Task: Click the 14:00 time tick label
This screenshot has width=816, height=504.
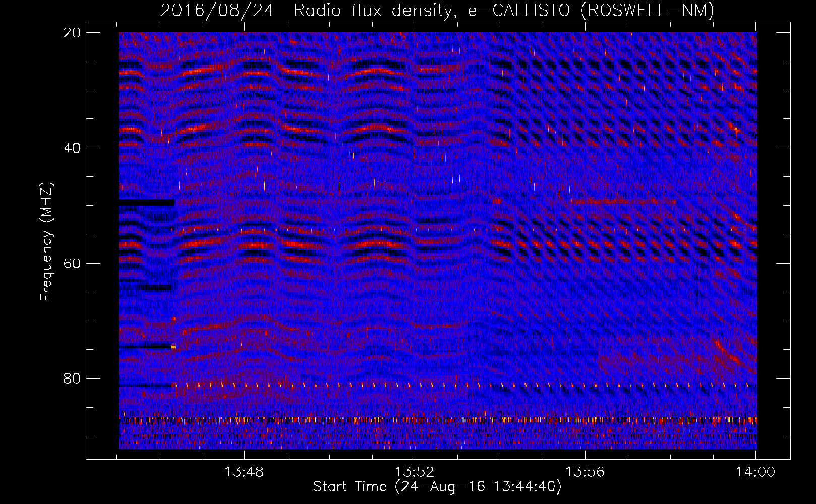Action: tap(755, 472)
